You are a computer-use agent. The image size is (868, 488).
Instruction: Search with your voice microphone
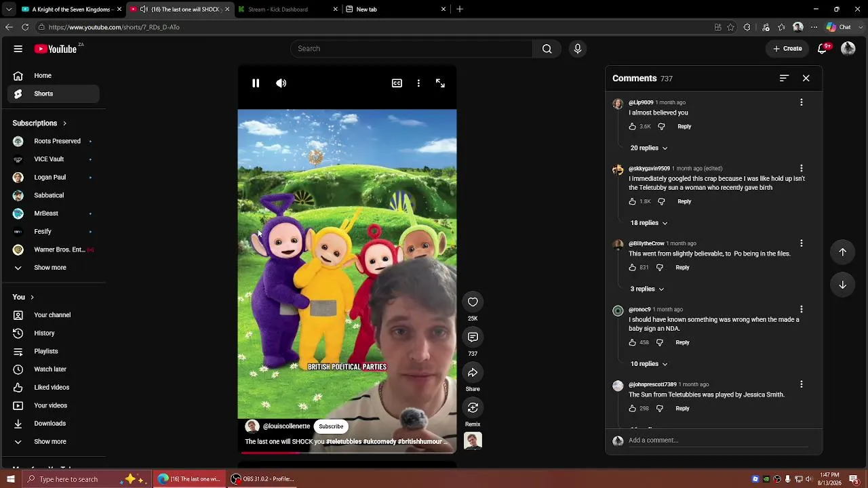click(x=578, y=49)
